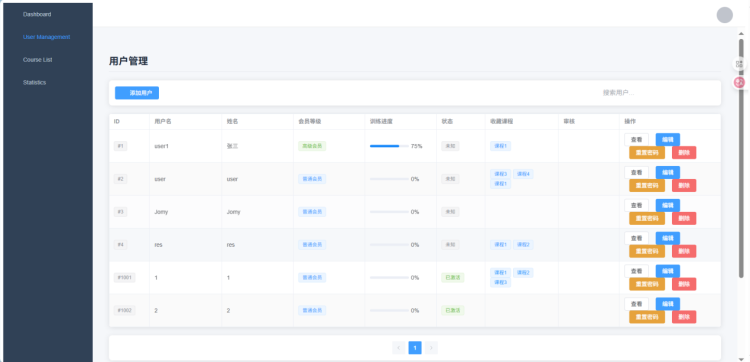
Task: Reset password for res user
Action: point(647,251)
